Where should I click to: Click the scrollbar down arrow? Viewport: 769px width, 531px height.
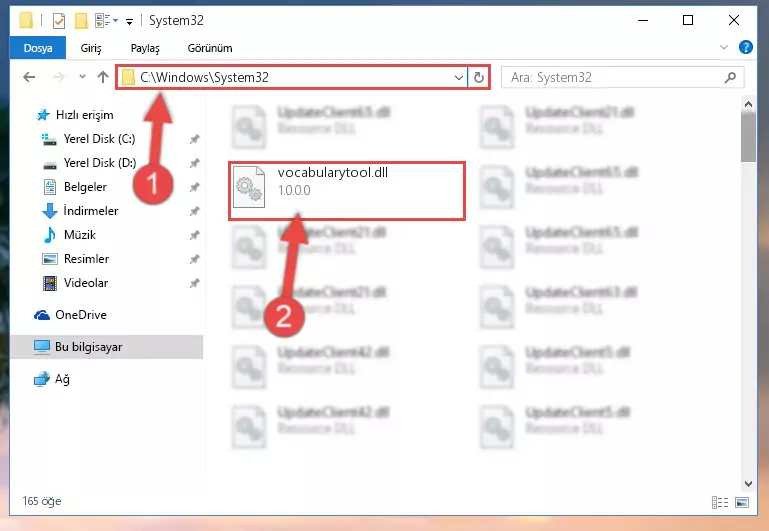pos(748,484)
